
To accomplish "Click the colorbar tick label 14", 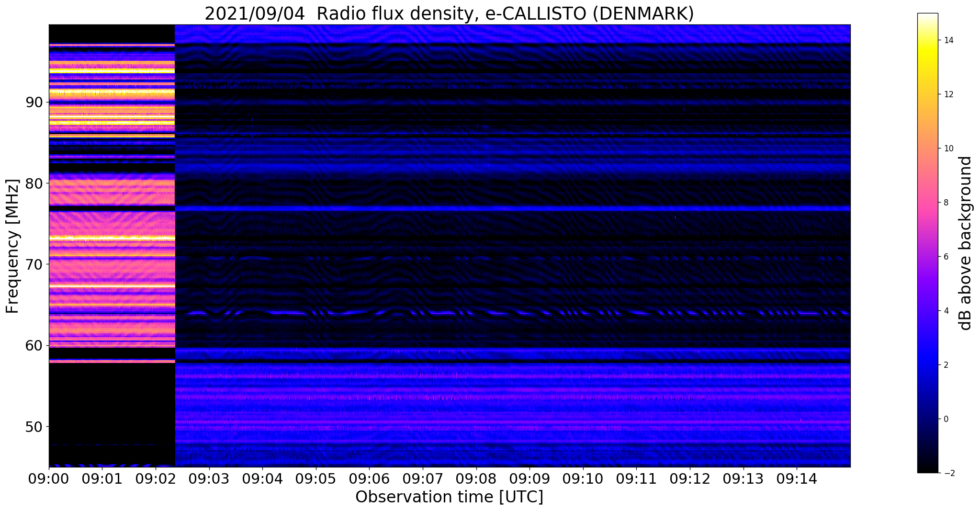I will point(948,40).
